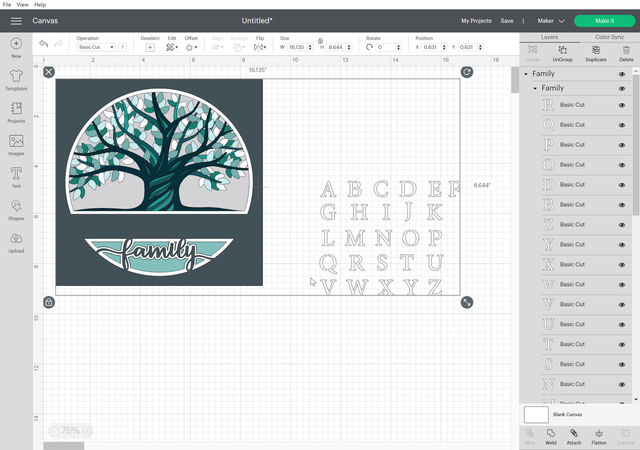Click the Flatten tool
This screenshot has width=640, height=450.
pyautogui.click(x=599, y=437)
